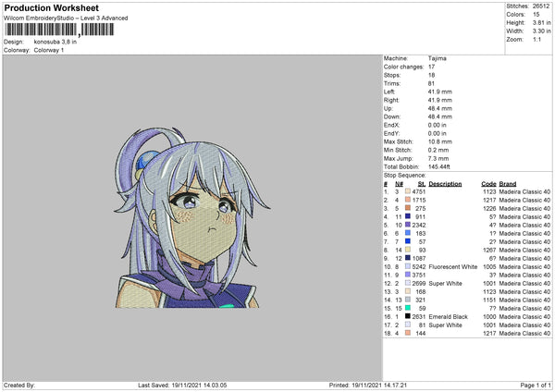This screenshot has height=392, width=555.
Task: Click the stitch count 5242 in row 10
Action: (x=419, y=267)
